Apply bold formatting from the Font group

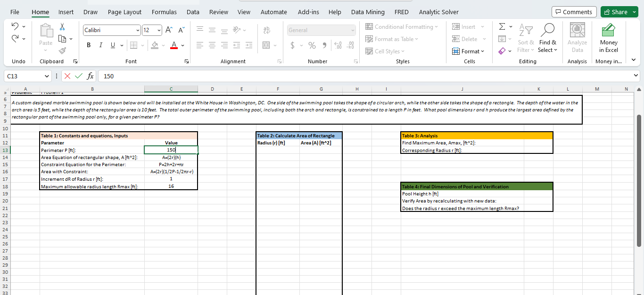point(88,45)
